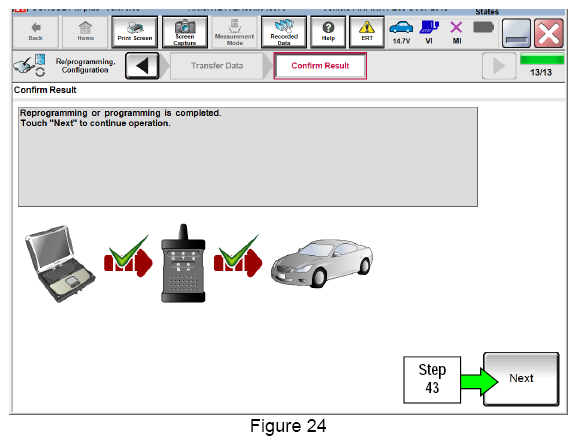Open the Help button

[x=328, y=32]
